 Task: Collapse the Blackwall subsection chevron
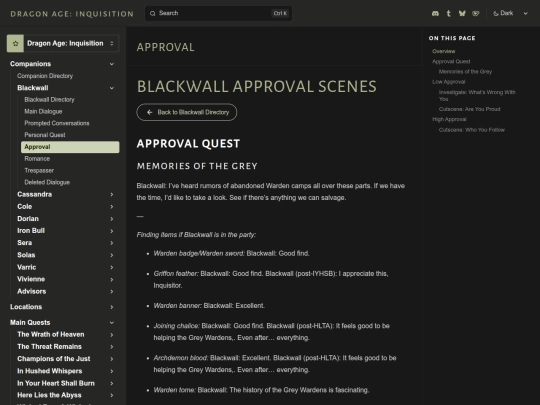[112, 88]
